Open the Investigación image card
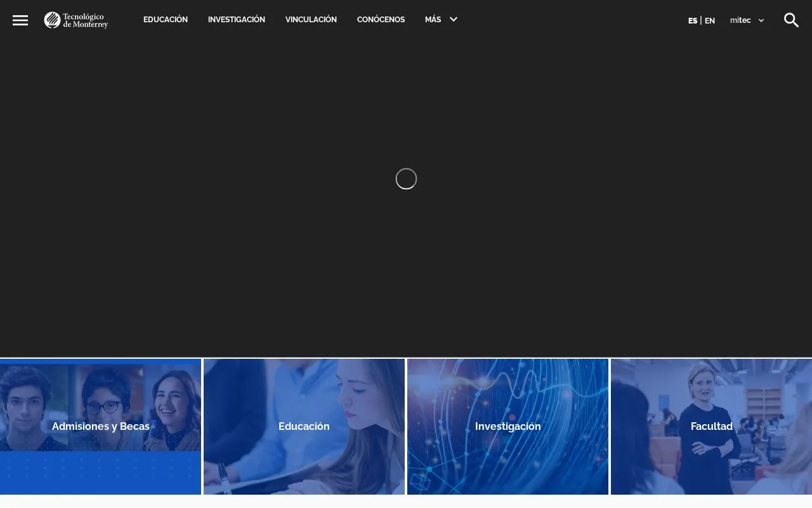 tap(507, 427)
